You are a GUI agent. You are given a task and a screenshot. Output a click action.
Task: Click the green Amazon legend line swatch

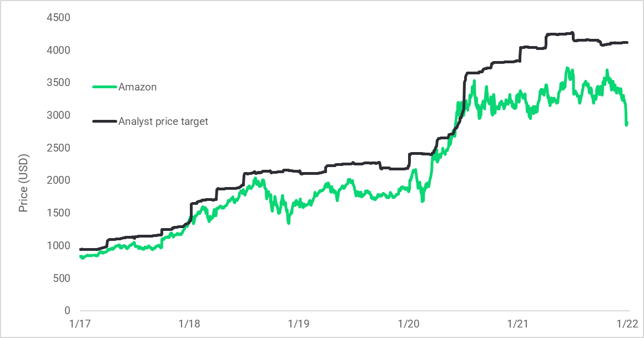tap(104, 87)
